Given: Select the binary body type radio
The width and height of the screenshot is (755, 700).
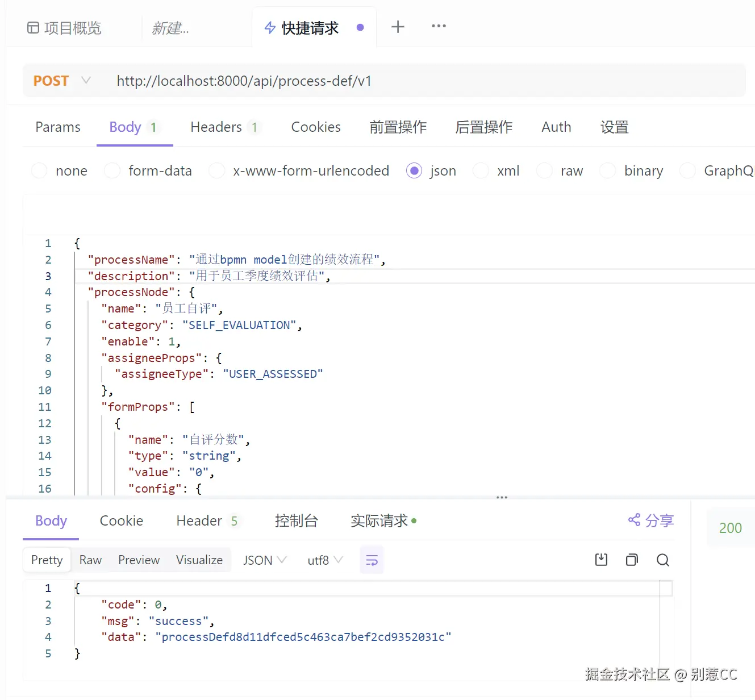Looking at the screenshot, I should [x=607, y=170].
